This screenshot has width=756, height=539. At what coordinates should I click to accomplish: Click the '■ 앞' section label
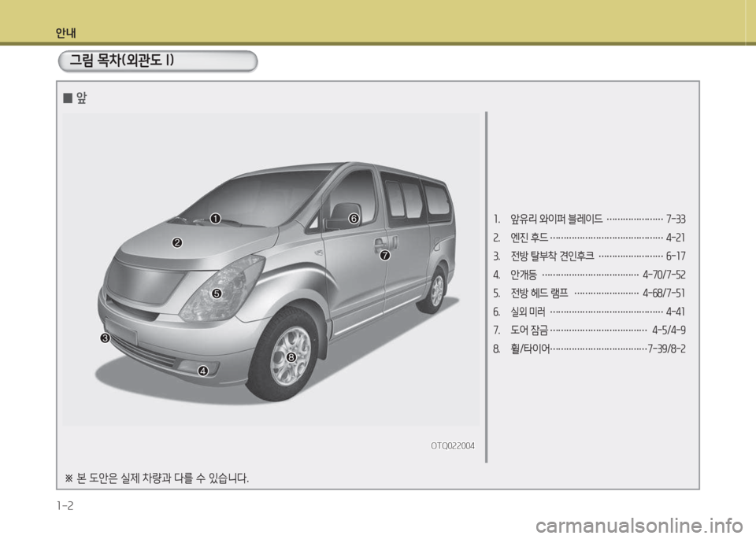click(x=76, y=98)
